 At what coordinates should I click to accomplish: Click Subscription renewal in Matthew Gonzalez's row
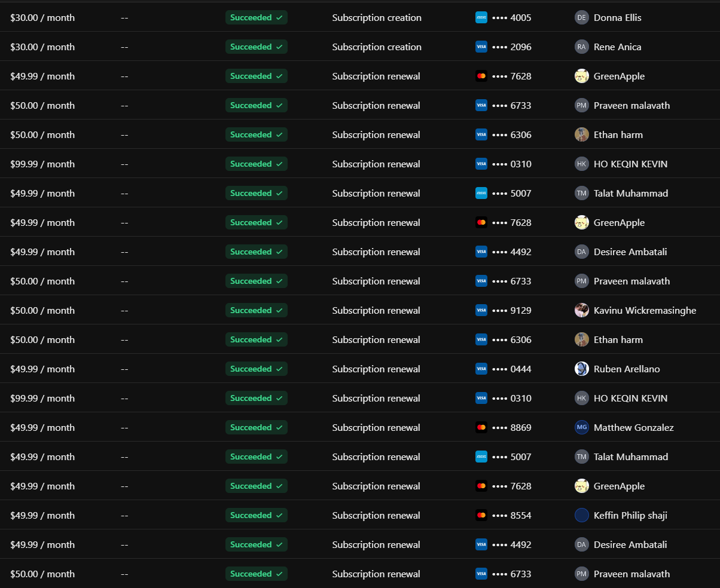376,428
